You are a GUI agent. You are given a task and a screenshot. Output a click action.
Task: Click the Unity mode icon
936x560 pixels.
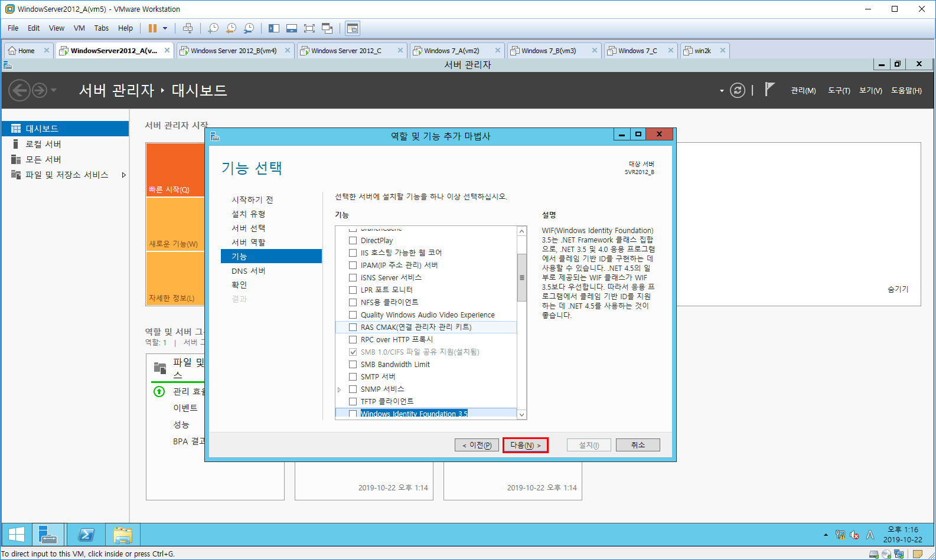[x=327, y=28]
